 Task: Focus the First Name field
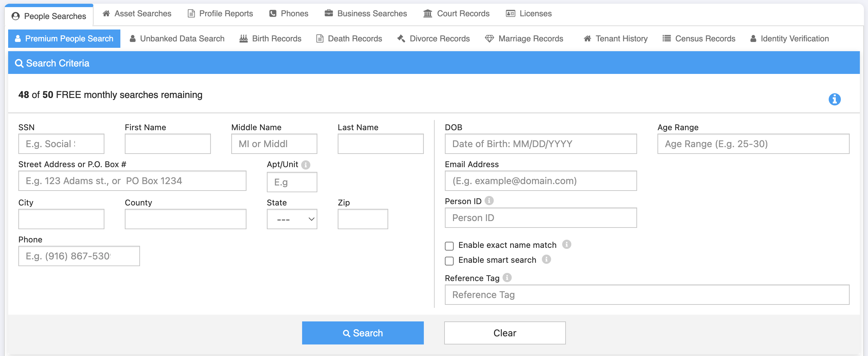168,144
